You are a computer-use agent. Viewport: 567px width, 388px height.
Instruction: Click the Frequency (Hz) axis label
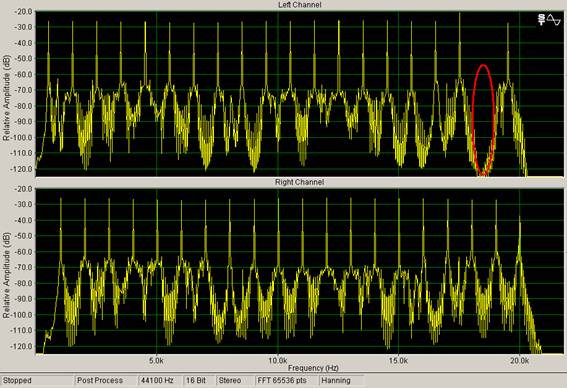[313, 368]
